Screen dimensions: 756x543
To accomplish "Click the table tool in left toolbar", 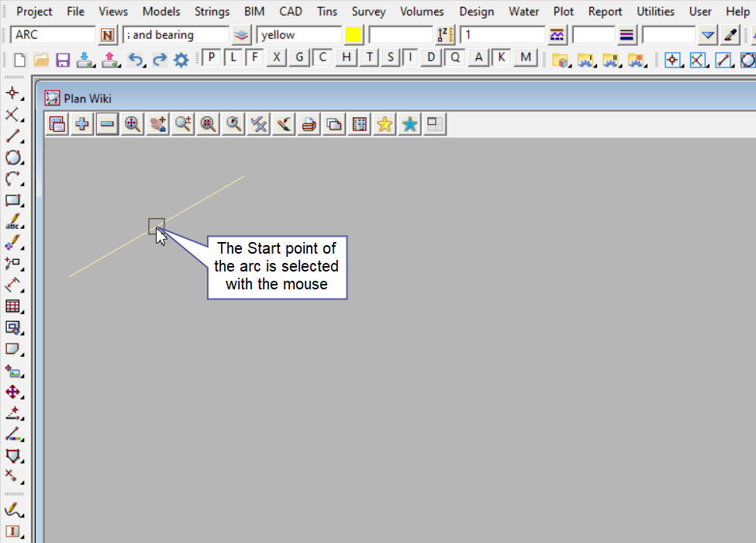I will [12, 306].
